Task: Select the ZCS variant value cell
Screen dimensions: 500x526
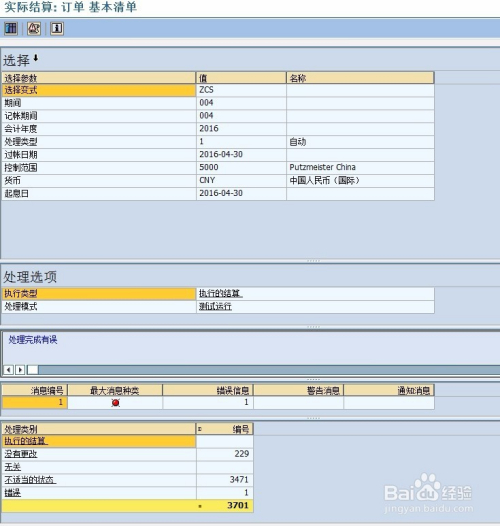Action: click(x=241, y=90)
